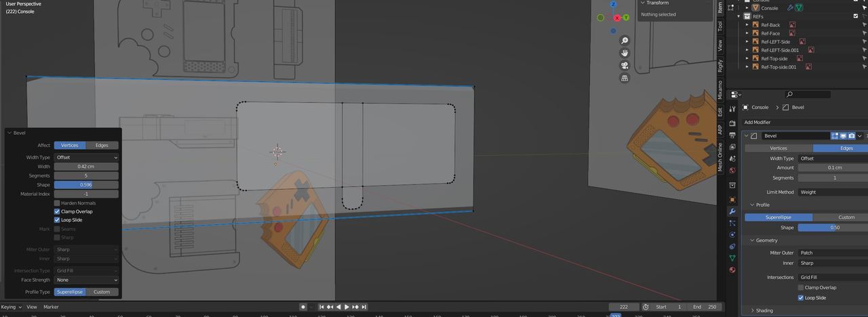Image resolution: width=868 pixels, height=317 pixels.
Task: Select Vertices mode in Bevel modifier
Action: 778,148
